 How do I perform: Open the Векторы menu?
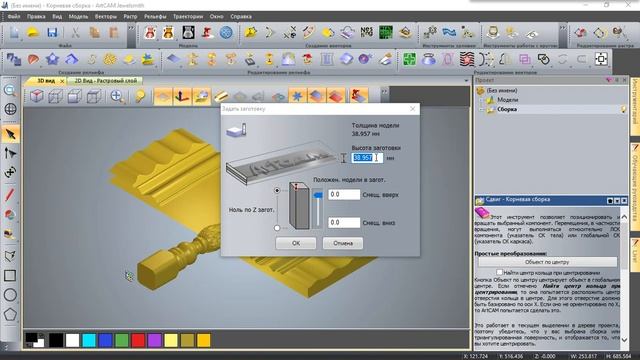point(106,17)
